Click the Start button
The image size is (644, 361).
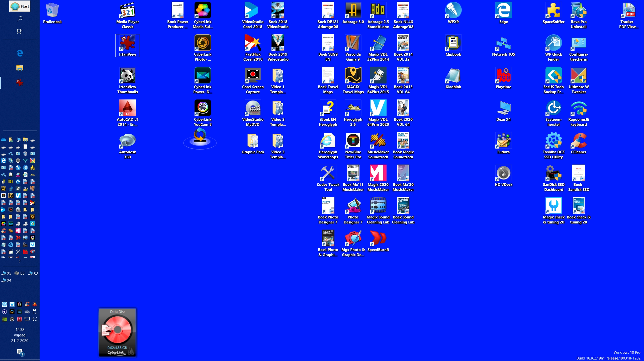[20, 6]
